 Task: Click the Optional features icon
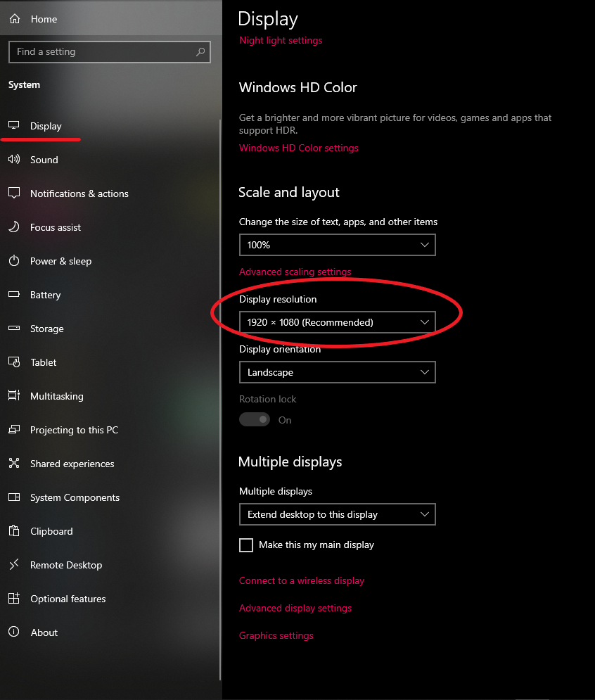coord(14,598)
